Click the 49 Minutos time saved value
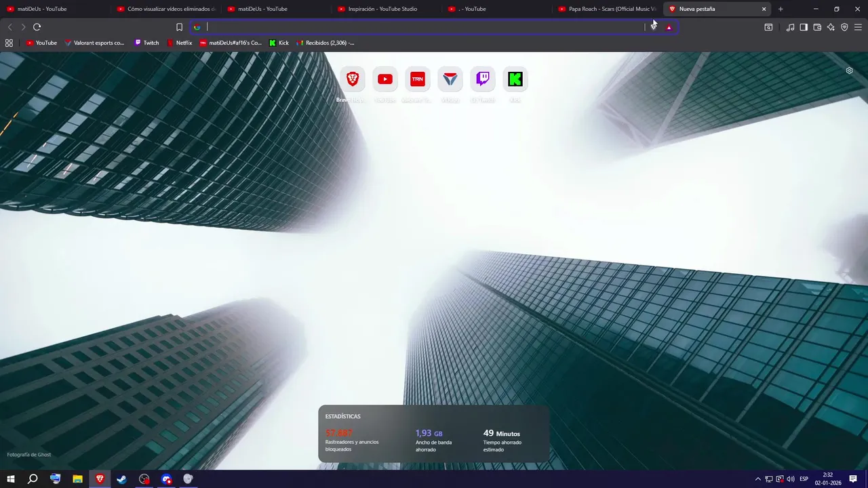 click(x=502, y=433)
